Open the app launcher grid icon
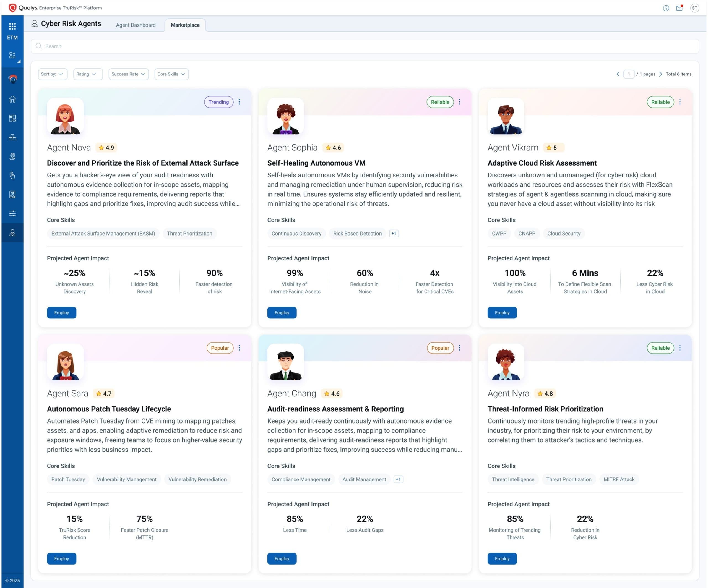 pyautogui.click(x=12, y=26)
